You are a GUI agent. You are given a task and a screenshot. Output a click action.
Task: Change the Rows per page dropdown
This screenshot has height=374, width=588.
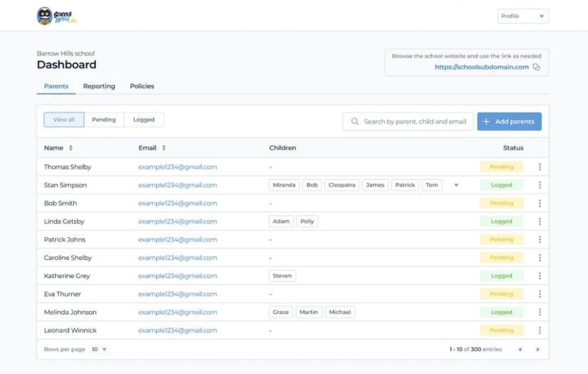(x=99, y=350)
